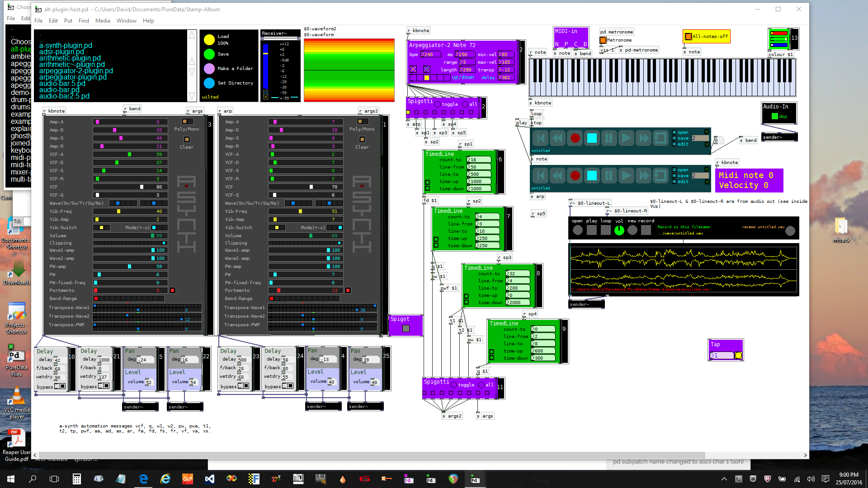Open the File menu in Pd window
This screenshot has width=868, height=488.
pos(38,21)
